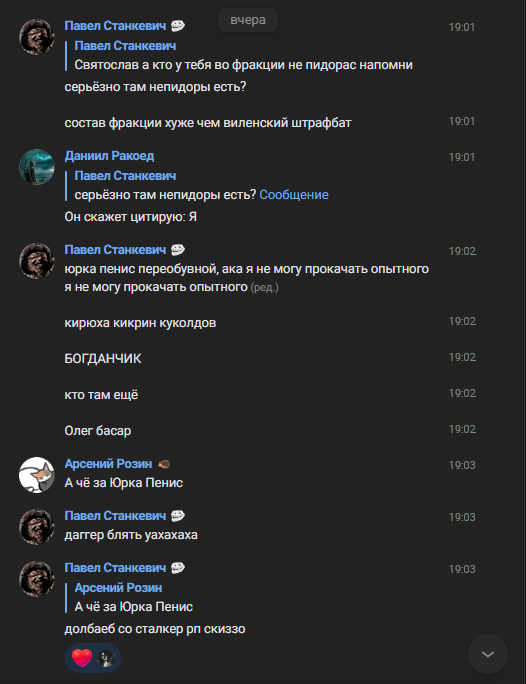This screenshot has height=684, width=526.
Task: Select the 'Олег басар' message
Action: point(98,431)
